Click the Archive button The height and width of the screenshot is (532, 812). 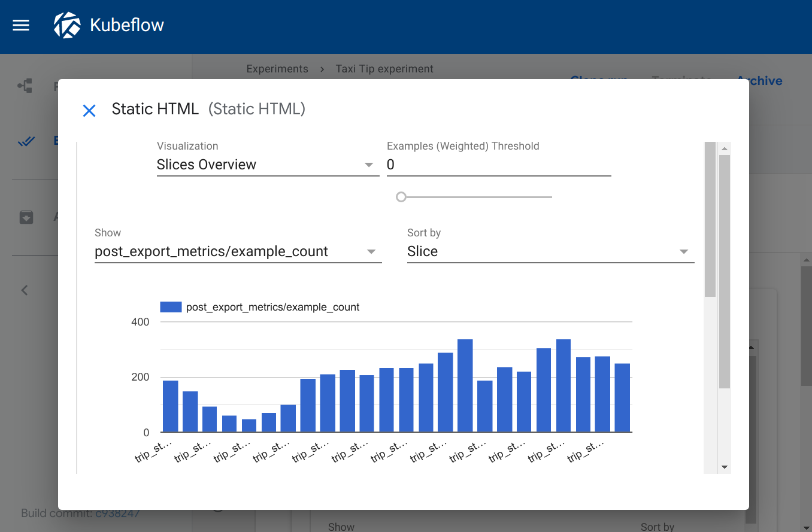coord(759,80)
